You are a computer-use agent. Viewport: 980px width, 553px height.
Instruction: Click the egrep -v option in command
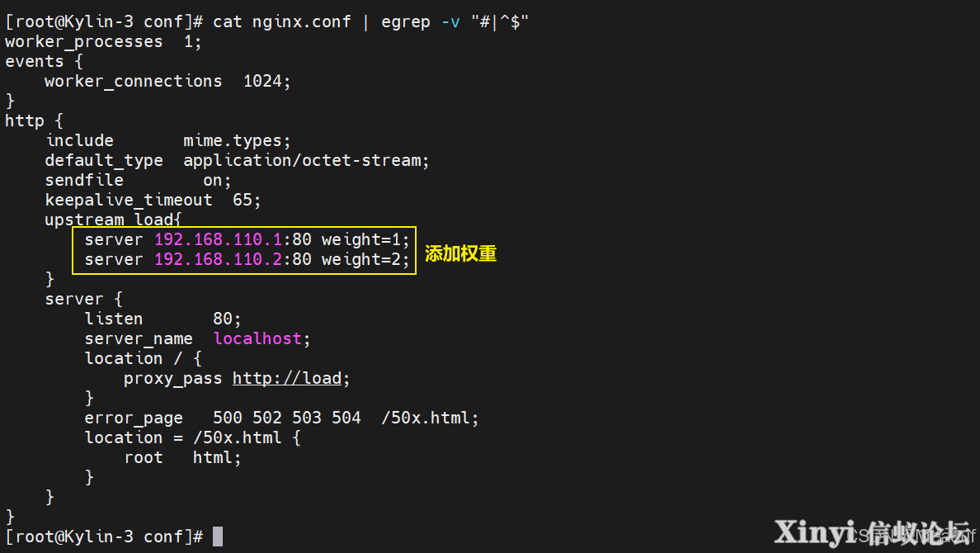(450, 22)
